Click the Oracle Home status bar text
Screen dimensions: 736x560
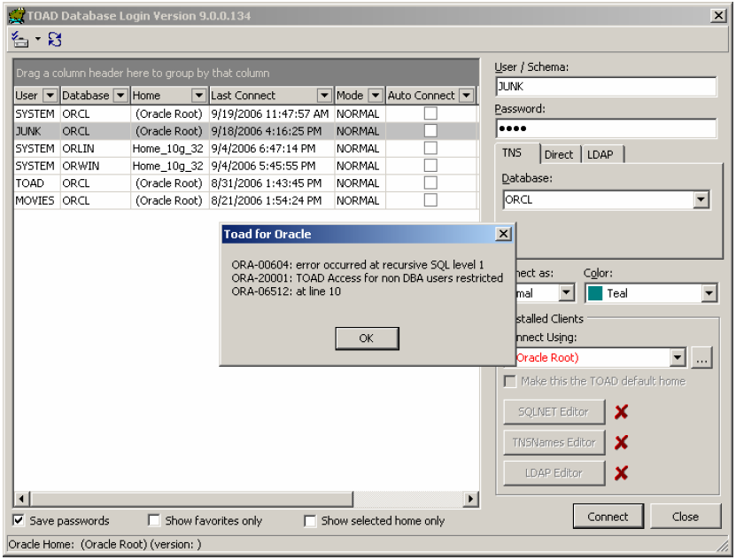[x=105, y=545]
